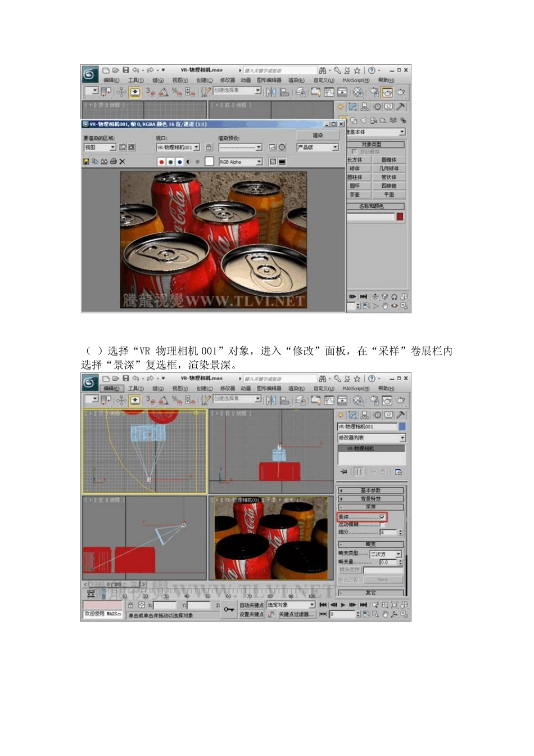The width and height of the screenshot is (534, 756).
Task: Click the 渲染 render button in the frame window
Action: tap(318, 136)
